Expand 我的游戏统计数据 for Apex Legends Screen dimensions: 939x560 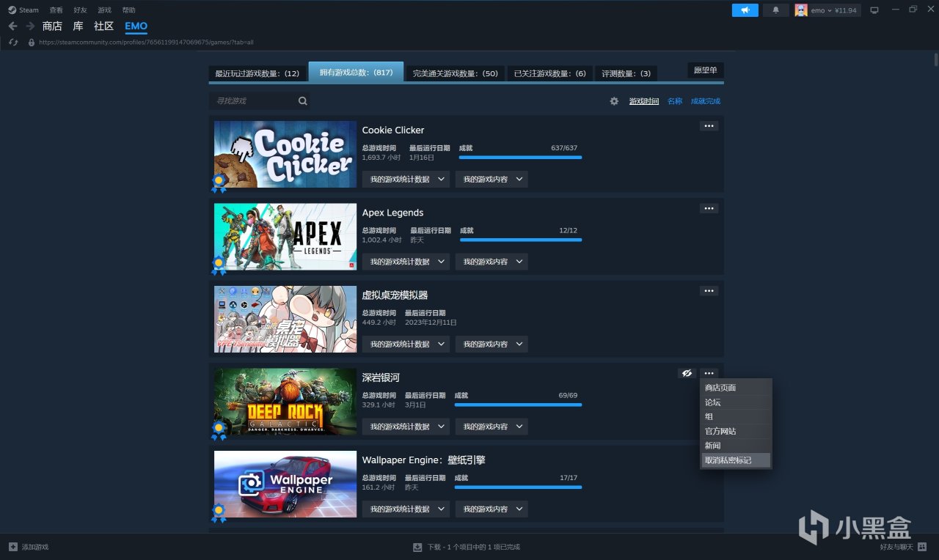tap(406, 262)
